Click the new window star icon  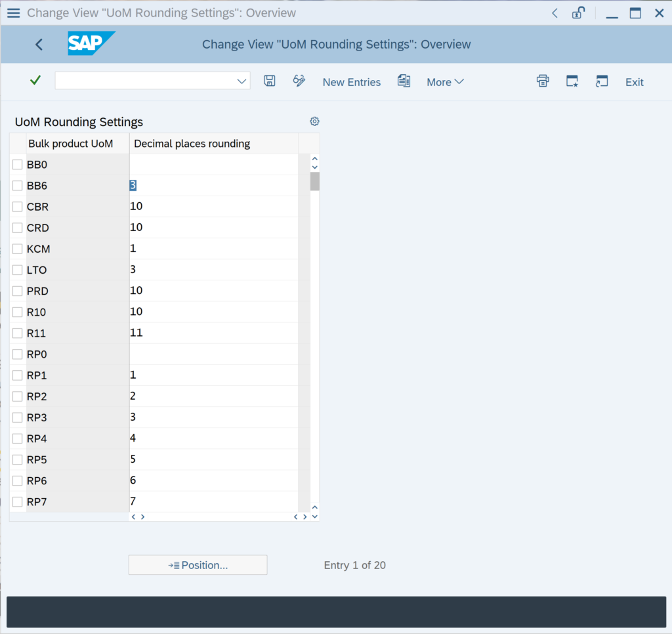[x=572, y=81]
